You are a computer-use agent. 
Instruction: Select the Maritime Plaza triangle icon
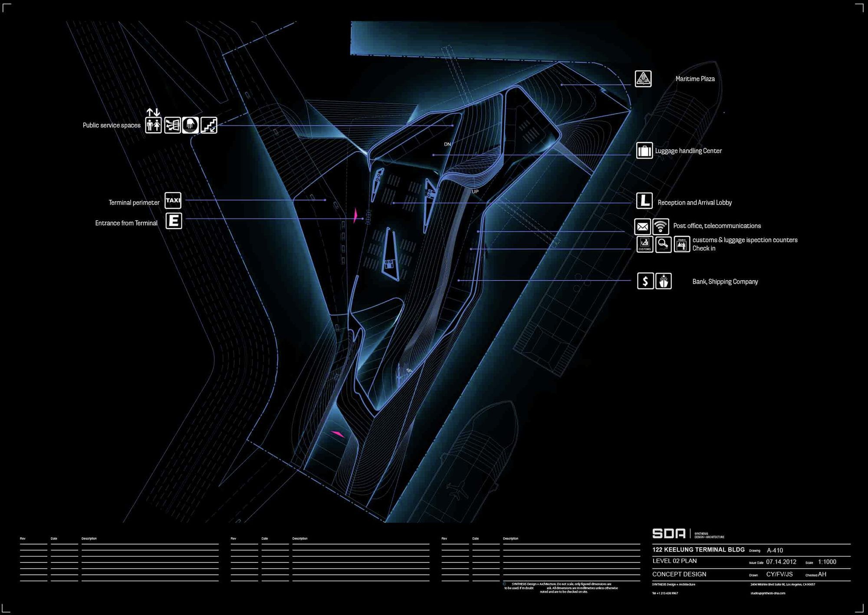tap(643, 79)
